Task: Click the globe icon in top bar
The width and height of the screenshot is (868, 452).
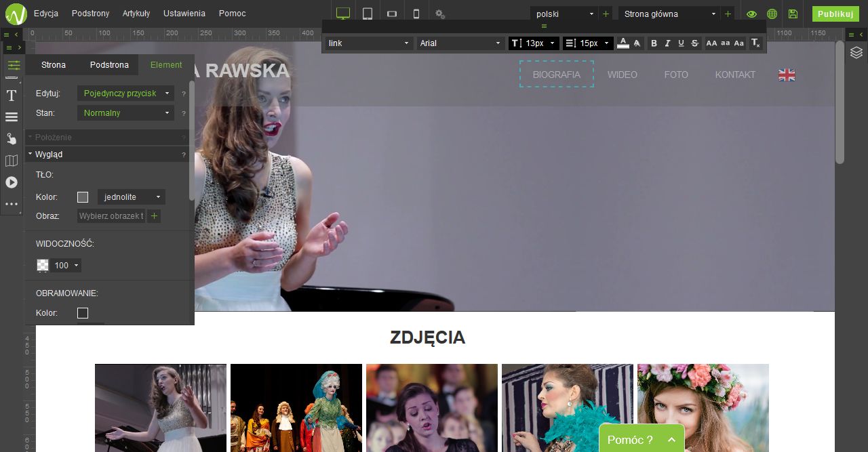Action: [772, 14]
